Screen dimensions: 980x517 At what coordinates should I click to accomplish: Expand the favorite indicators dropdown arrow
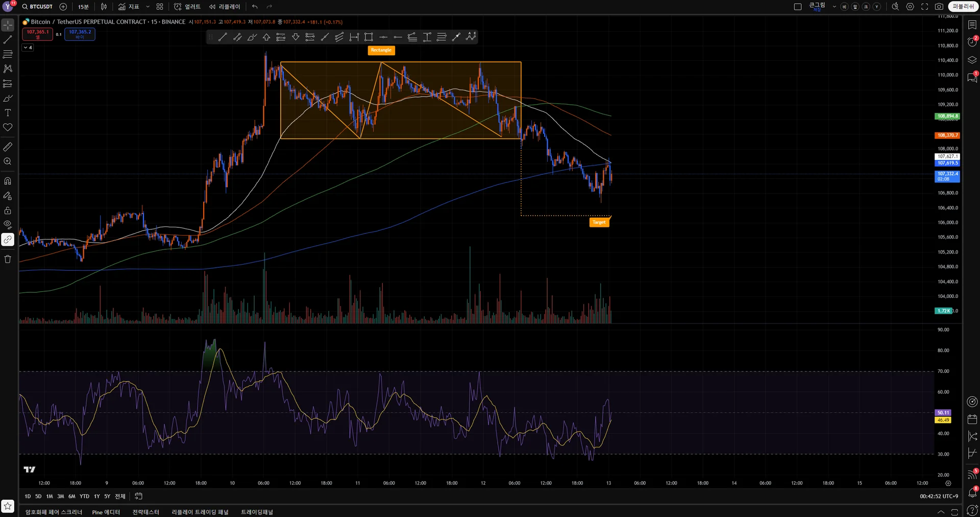(x=148, y=7)
